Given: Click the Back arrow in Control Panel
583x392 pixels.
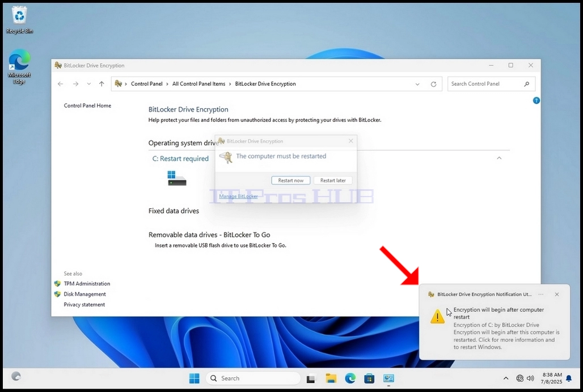Looking at the screenshot, I should [60, 84].
